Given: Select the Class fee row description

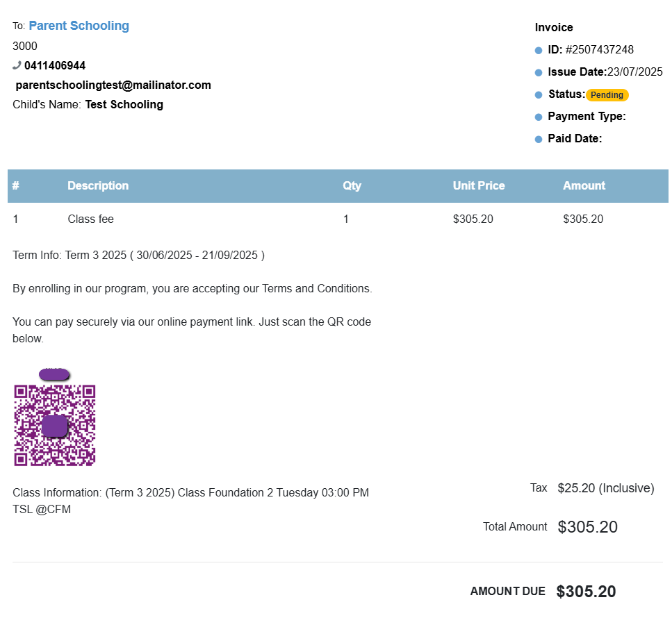Looking at the screenshot, I should coord(90,219).
